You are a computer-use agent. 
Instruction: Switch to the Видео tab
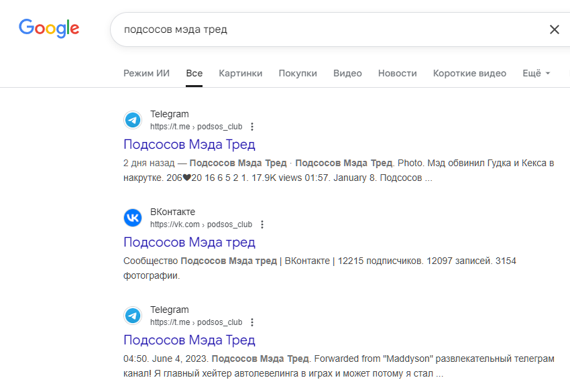347,74
